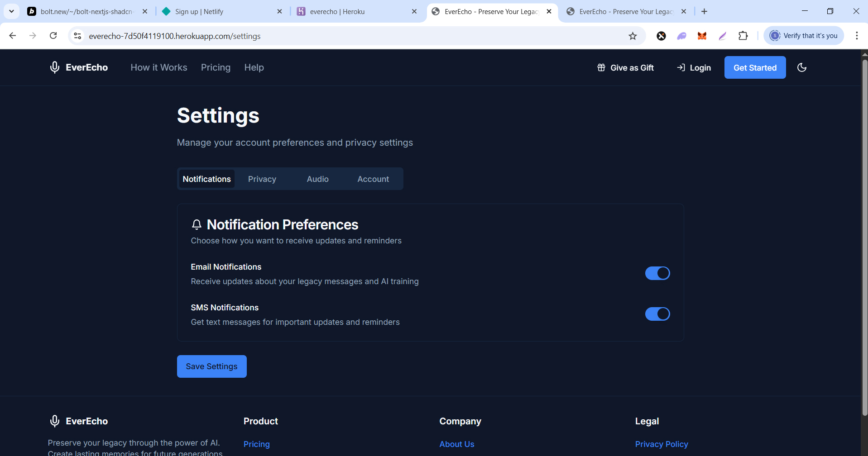Open the purple cloud extension icon
Viewport: 868px width, 456px height.
click(681, 36)
